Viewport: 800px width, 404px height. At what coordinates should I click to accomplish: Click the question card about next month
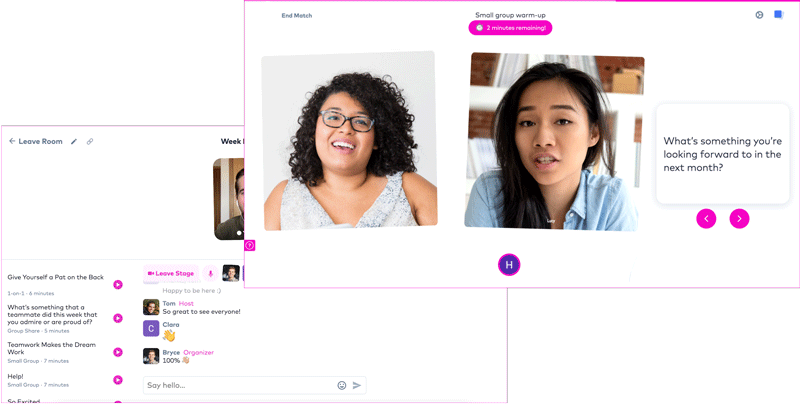pos(722,154)
